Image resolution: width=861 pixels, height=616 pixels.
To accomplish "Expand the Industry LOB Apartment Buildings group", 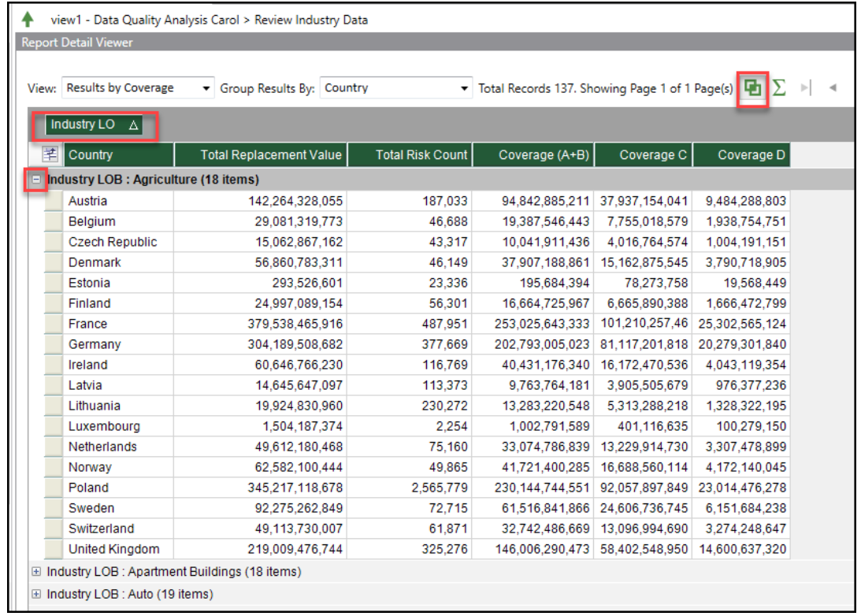I will click(36, 572).
